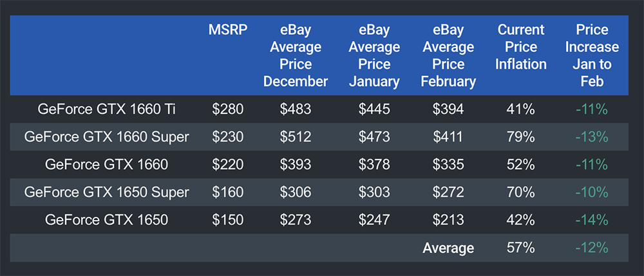Click the $280 MSRP cell
The image size is (644, 276).
pos(228,109)
